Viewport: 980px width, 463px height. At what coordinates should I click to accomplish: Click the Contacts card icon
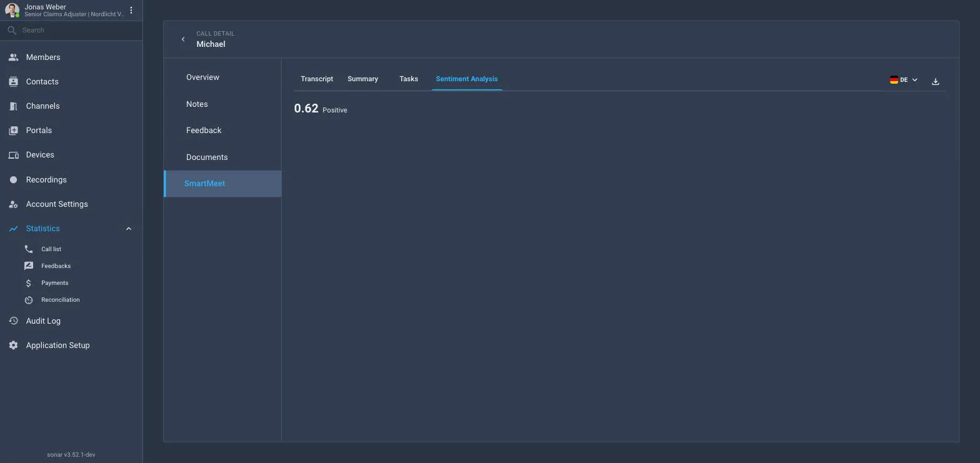[x=13, y=82]
